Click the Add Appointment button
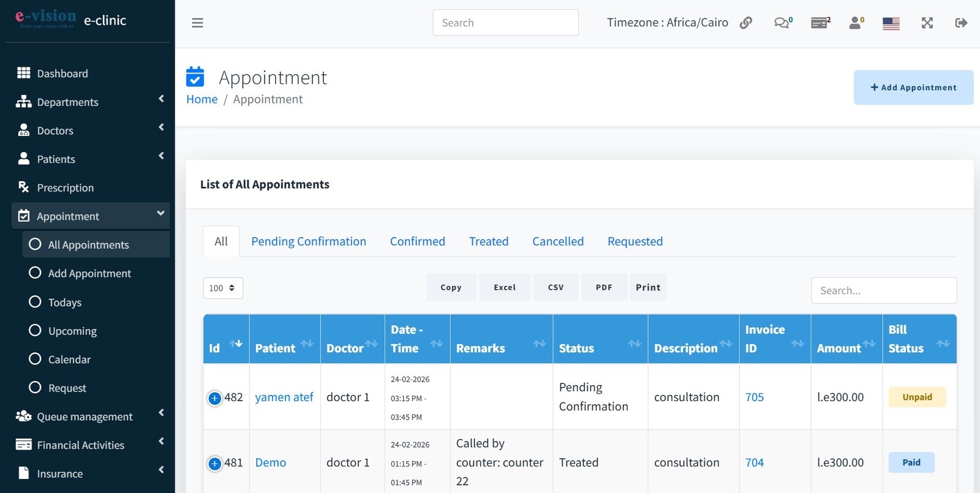Screen dimensions: 980x493 coord(913,88)
